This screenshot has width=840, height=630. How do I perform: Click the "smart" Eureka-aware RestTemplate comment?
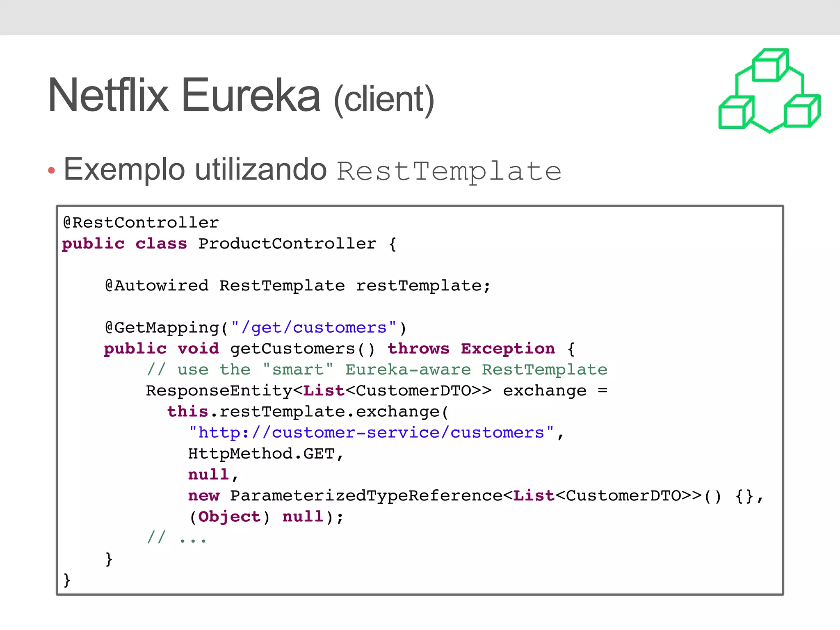click(377, 370)
